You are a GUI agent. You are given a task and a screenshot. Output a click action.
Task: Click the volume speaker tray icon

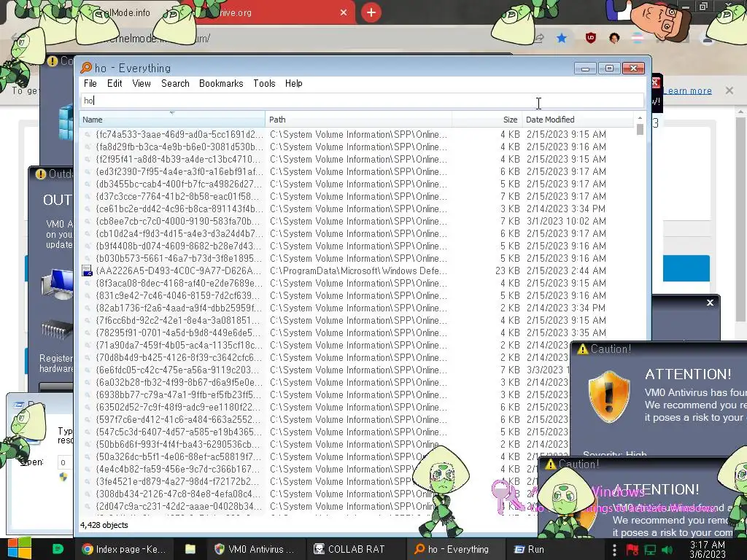pos(667,550)
